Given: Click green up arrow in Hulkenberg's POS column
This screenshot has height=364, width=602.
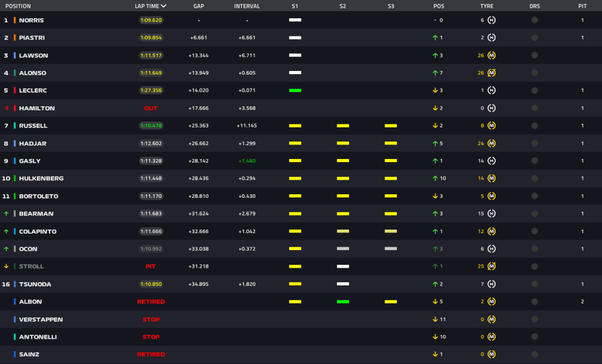Looking at the screenshot, I should click(x=435, y=178).
